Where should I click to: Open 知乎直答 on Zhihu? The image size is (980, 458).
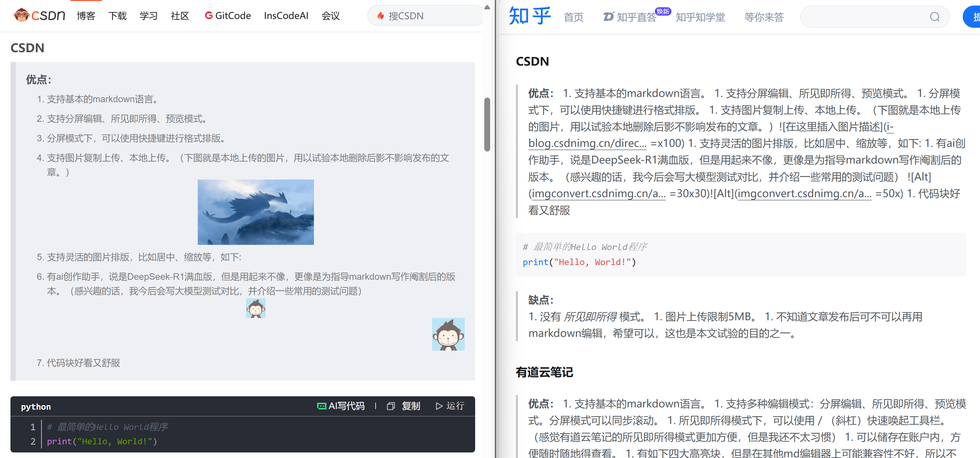(x=630, y=17)
